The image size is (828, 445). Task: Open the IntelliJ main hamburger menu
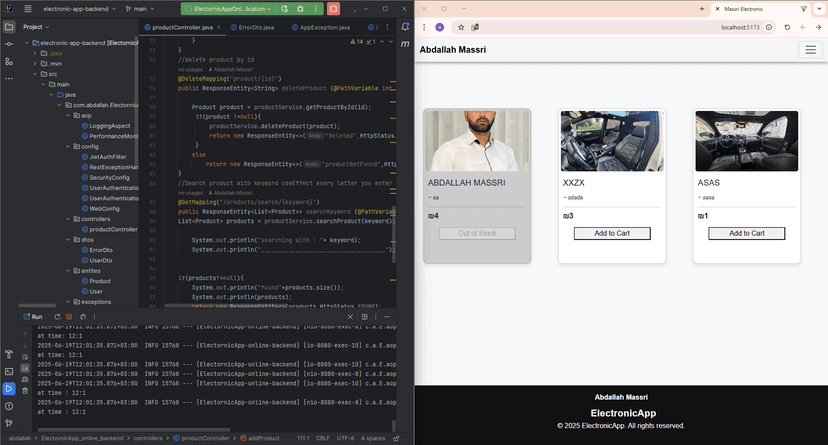tap(28, 8)
